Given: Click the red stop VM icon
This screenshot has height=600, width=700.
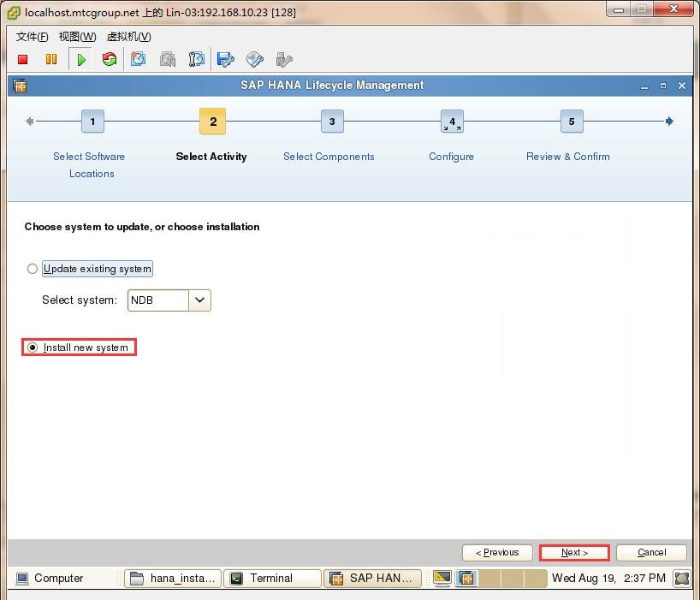Looking at the screenshot, I should 23,59.
